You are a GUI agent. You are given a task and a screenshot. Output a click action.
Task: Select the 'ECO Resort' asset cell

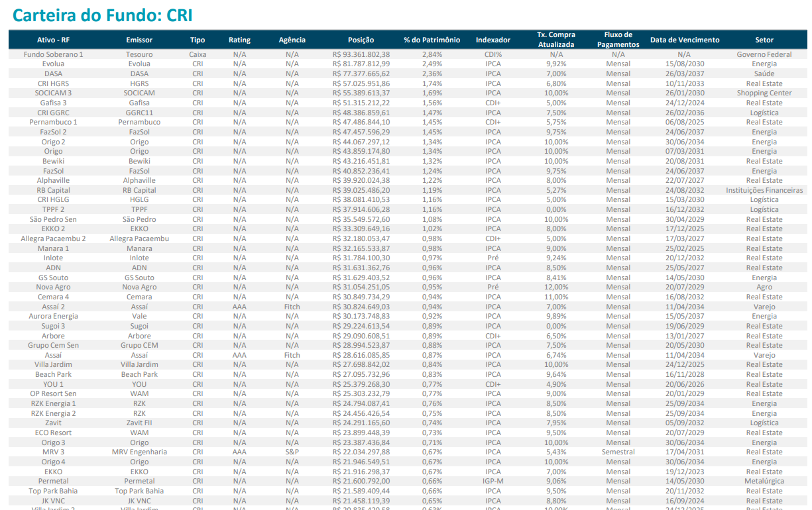[x=53, y=433]
